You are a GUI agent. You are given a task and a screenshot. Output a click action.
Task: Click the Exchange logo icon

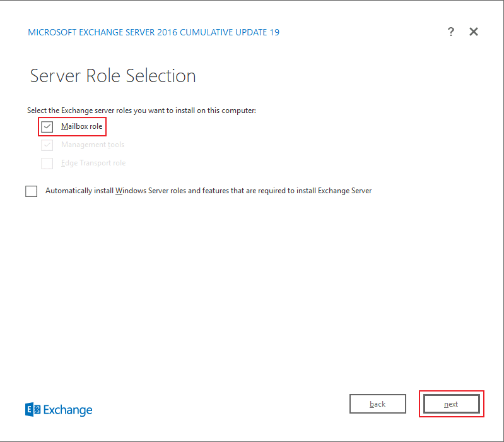click(33, 410)
